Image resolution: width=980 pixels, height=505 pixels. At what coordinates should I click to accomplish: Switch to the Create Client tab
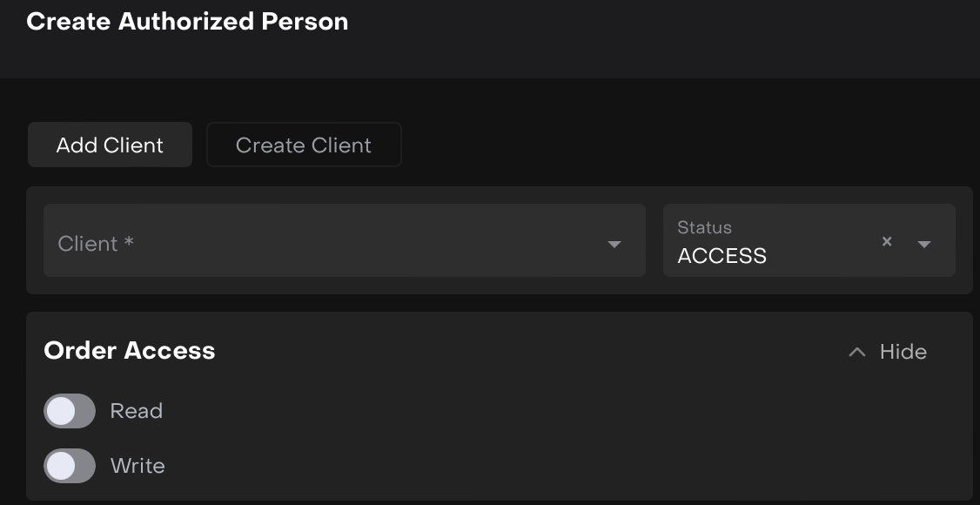coord(304,145)
